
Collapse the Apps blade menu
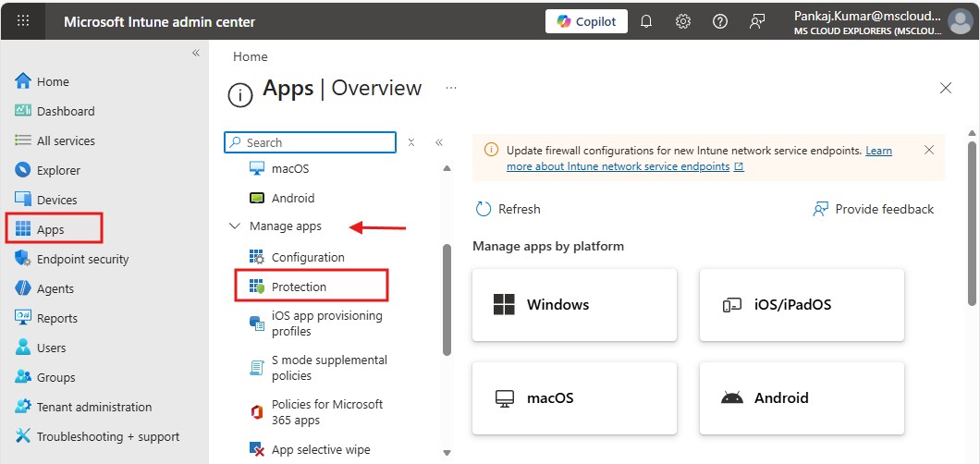pyautogui.click(x=439, y=142)
